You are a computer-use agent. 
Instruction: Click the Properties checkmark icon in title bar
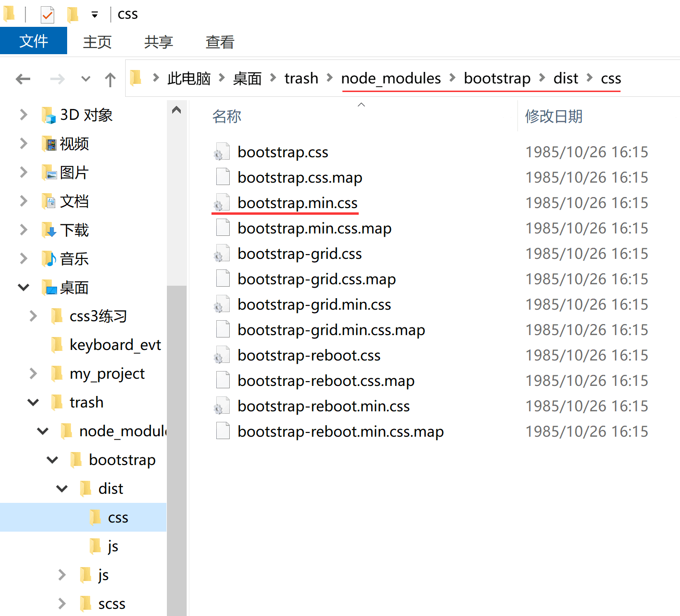tap(47, 15)
